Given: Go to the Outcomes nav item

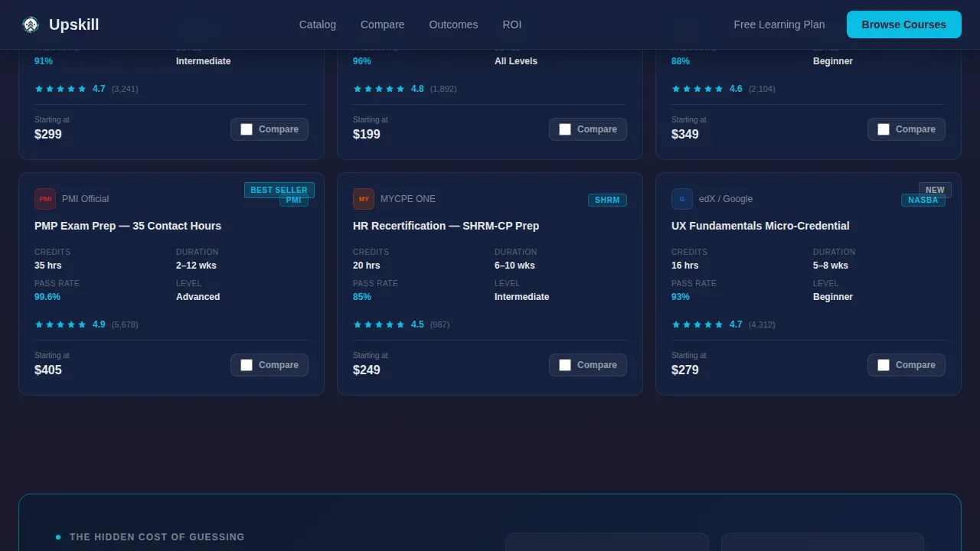Looking at the screenshot, I should (x=453, y=24).
